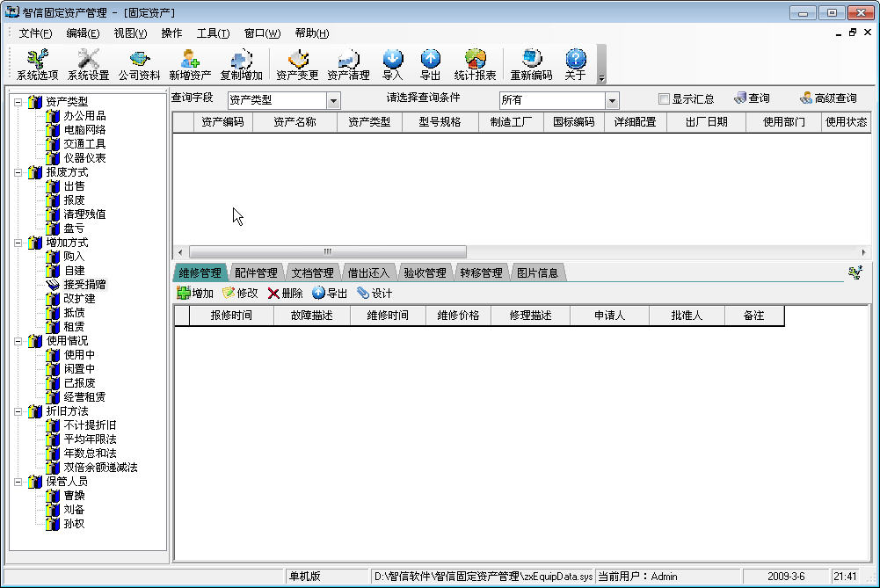Open the 帮助 menu
Screen dimensions: 880x588
311,33
